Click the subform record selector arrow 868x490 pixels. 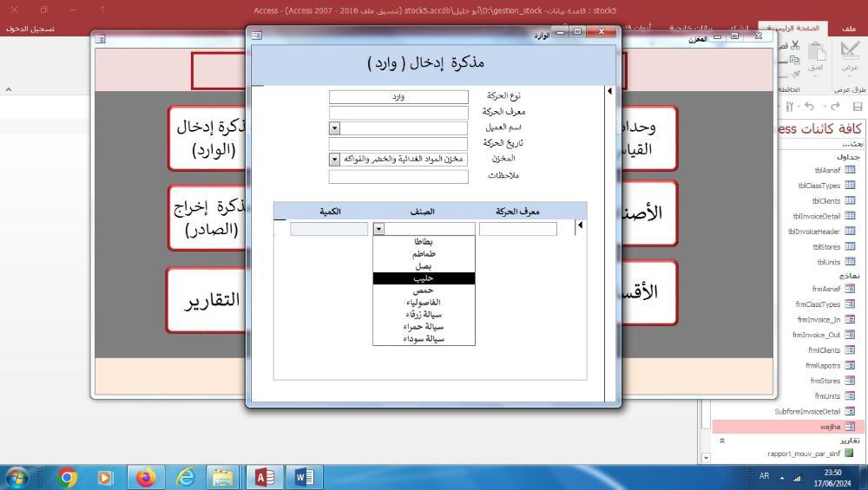click(x=580, y=225)
